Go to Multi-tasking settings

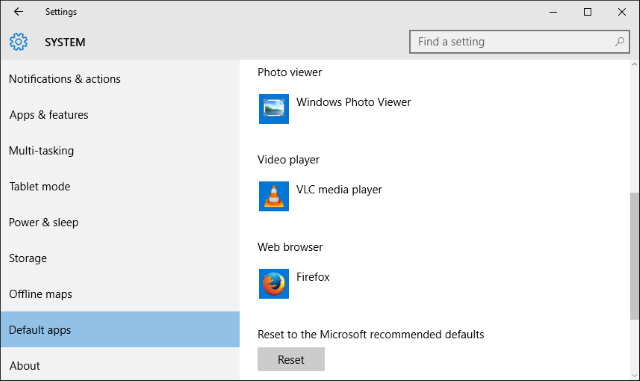[120, 151]
